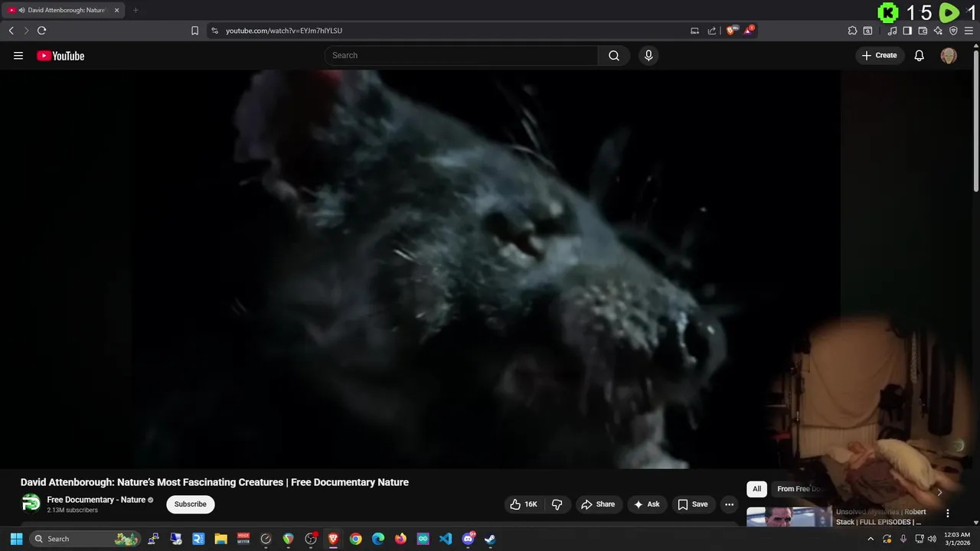Viewport: 980px width, 551px height.
Task: Click the YouTube search input field
Action: click(x=461, y=55)
